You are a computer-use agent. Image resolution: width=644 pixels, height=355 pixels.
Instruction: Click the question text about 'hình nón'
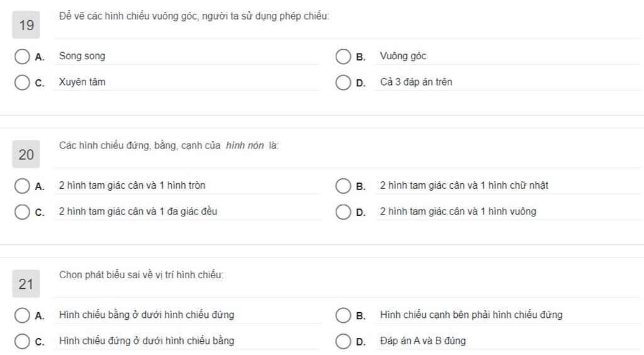[x=169, y=145]
